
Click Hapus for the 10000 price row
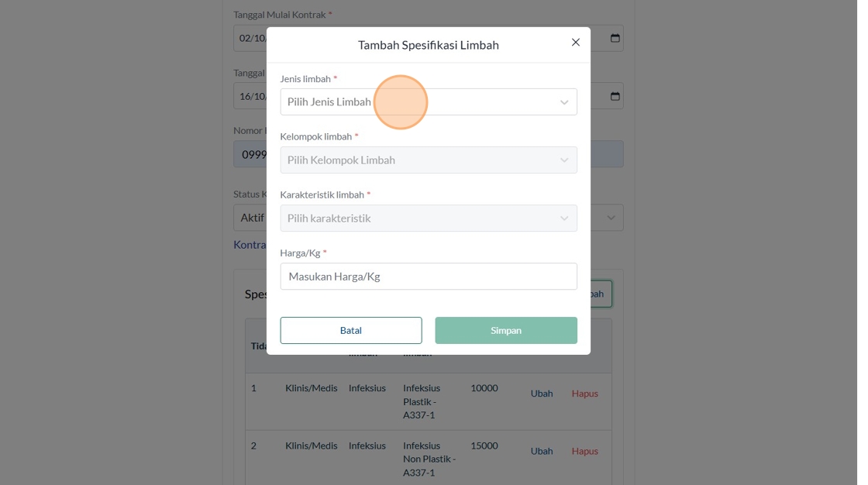[x=585, y=394]
